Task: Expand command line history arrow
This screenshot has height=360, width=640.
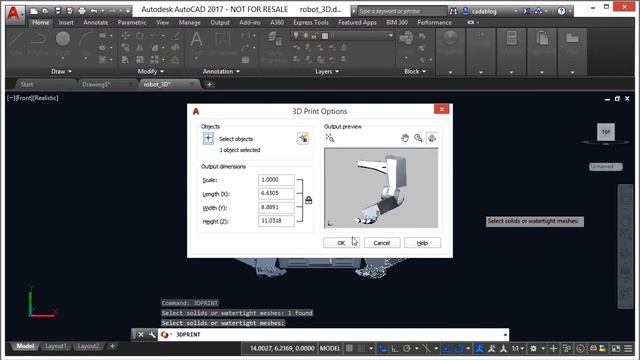Action: (x=505, y=335)
